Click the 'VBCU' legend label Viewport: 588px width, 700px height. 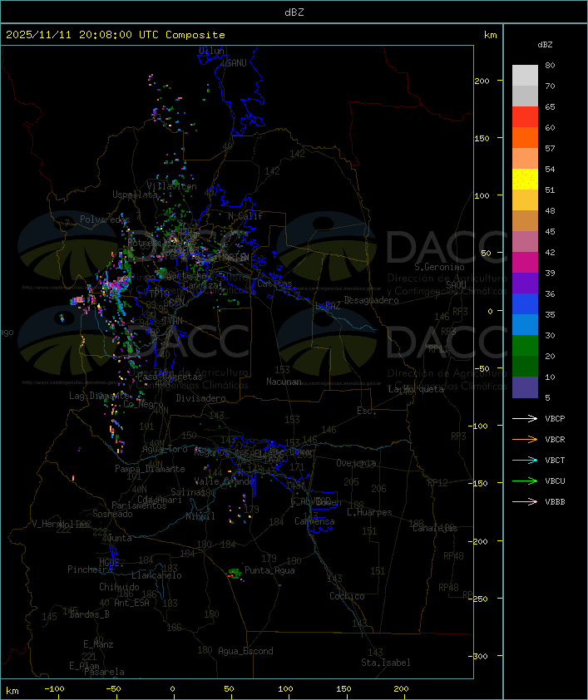pyautogui.click(x=555, y=481)
